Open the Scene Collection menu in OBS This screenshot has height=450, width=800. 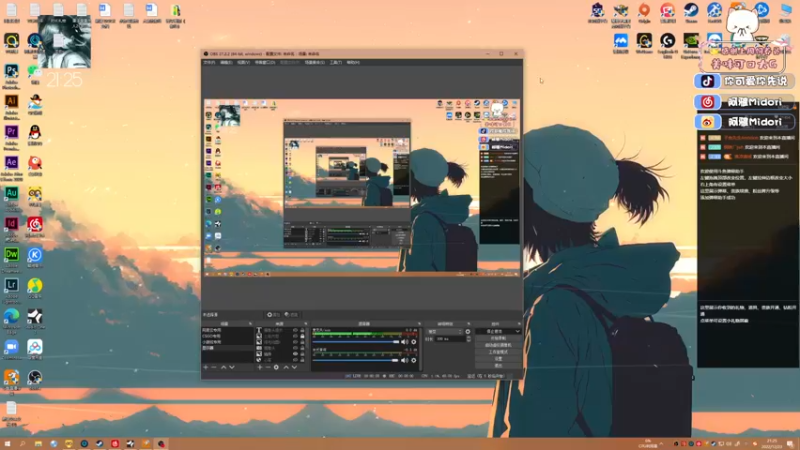314,62
